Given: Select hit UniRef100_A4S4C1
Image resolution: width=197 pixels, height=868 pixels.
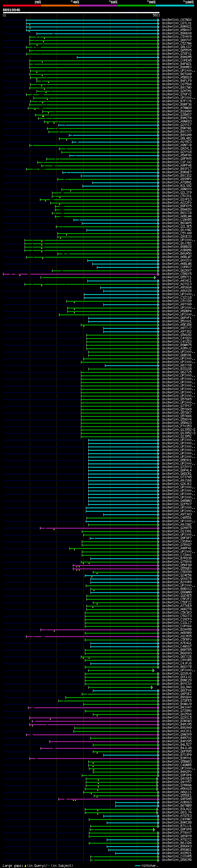Looking at the screenshot, I should (x=176, y=281).
